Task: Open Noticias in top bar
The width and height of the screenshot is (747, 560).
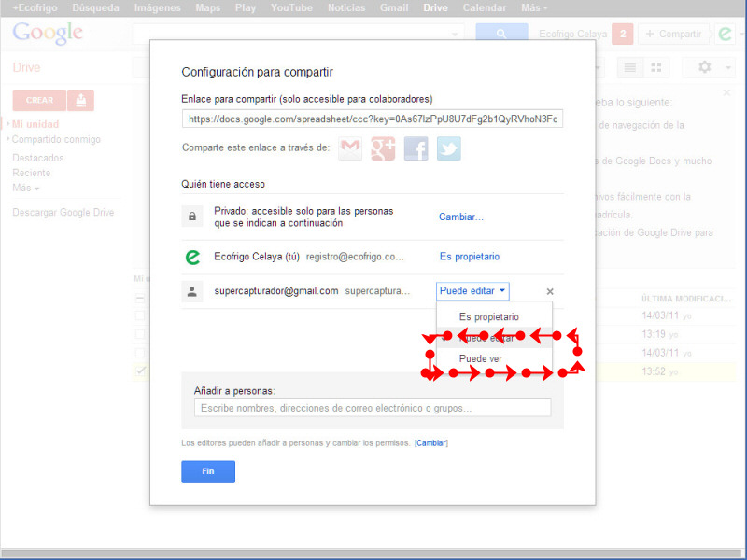Action: [346, 8]
